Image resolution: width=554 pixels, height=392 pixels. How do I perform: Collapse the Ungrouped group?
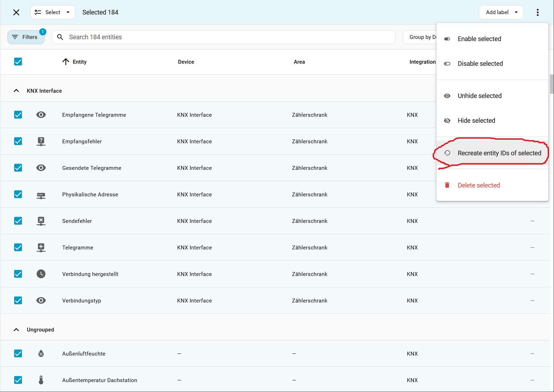[x=16, y=330]
